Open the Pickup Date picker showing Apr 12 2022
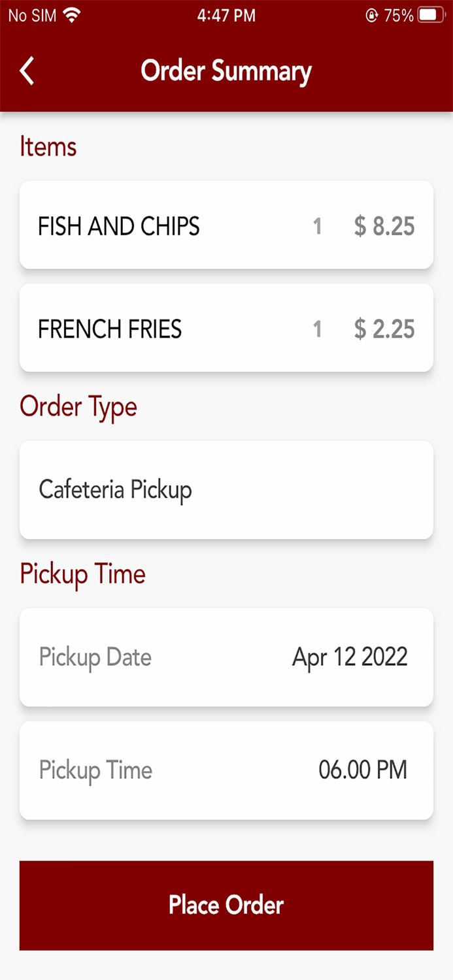 point(226,657)
